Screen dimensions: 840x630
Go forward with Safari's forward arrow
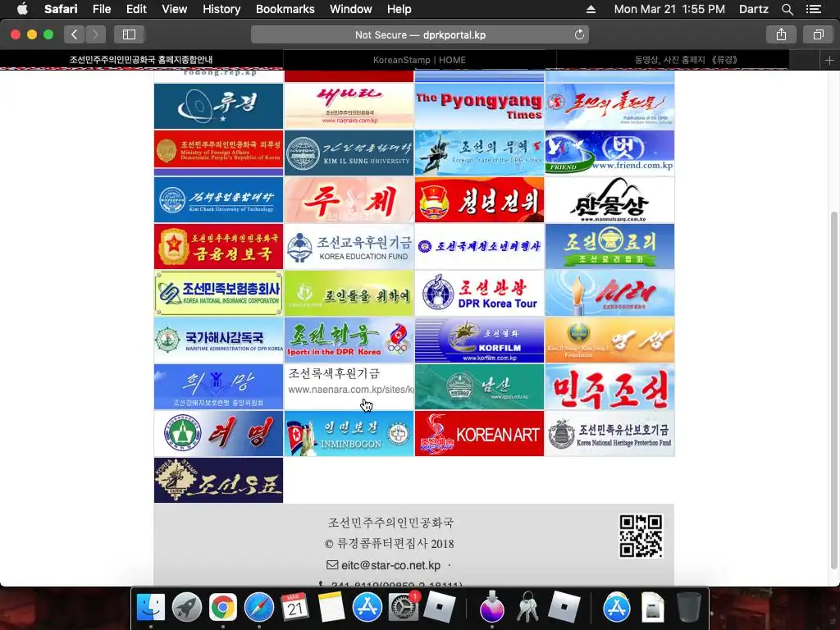pyautogui.click(x=95, y=34)
